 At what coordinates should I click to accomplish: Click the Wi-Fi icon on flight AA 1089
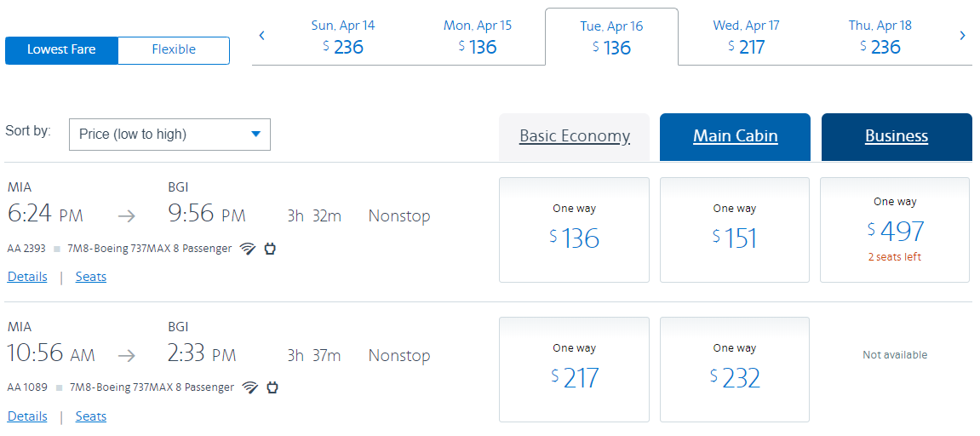250,387
